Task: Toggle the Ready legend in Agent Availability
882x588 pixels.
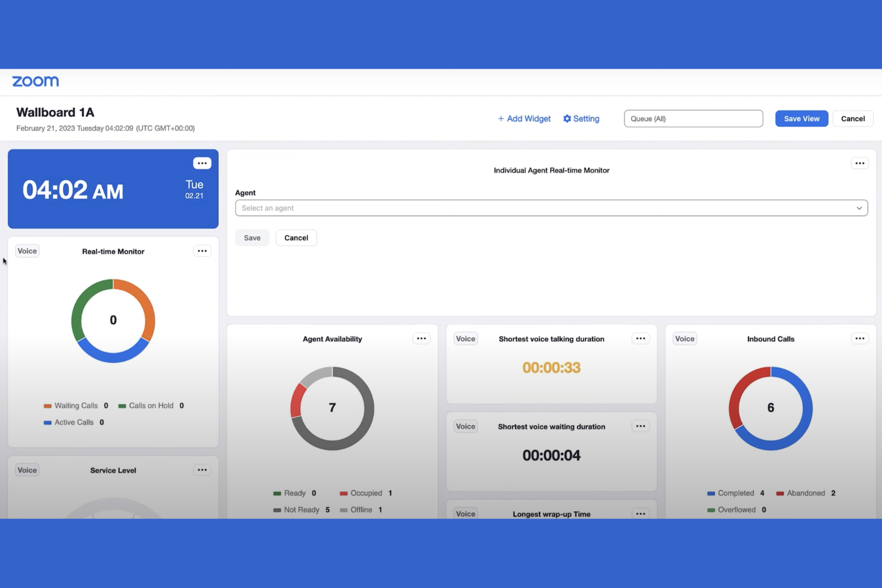Action: click(294, 493)
